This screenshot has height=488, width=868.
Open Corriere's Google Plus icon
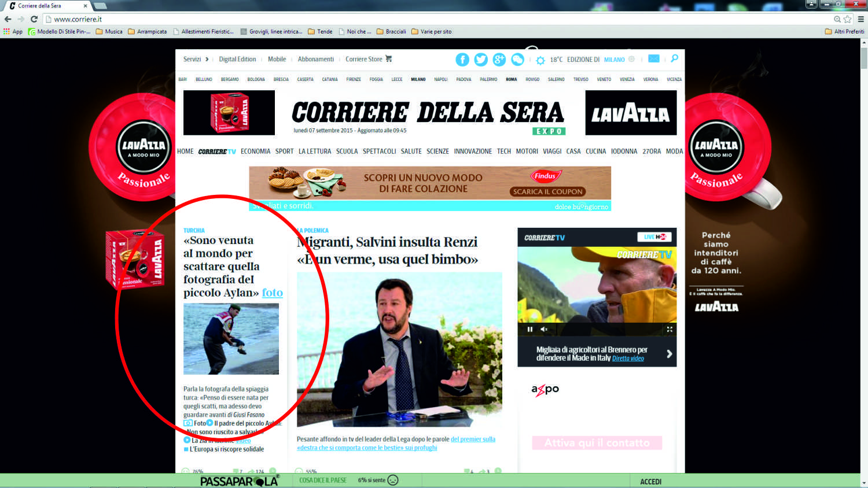point(499,60)
